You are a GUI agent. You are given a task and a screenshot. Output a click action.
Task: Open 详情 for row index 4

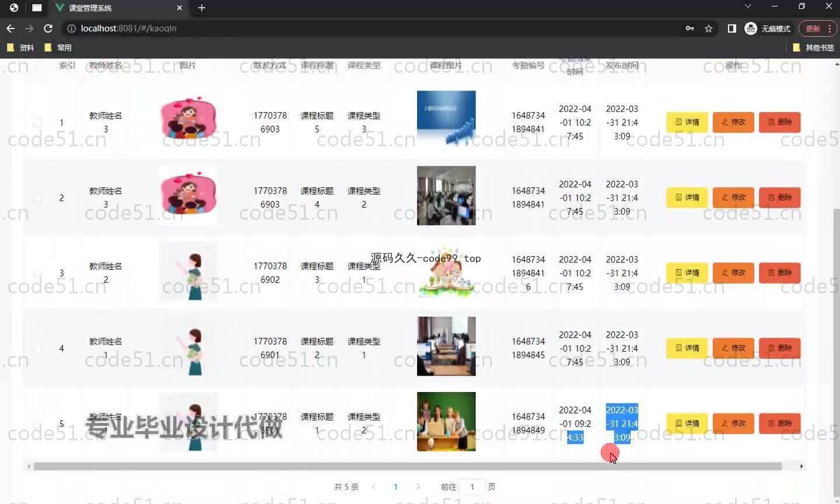point(687,348)
